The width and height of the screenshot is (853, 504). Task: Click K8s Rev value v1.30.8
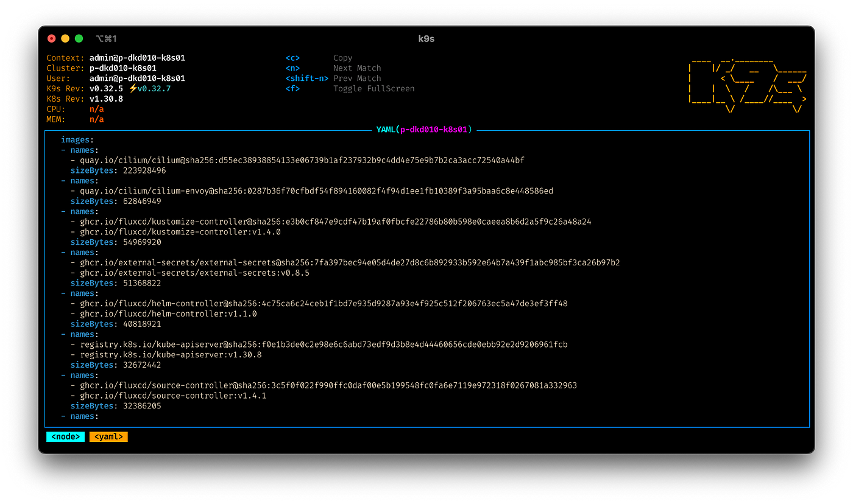pyautogui.click(x=106, y=99)
